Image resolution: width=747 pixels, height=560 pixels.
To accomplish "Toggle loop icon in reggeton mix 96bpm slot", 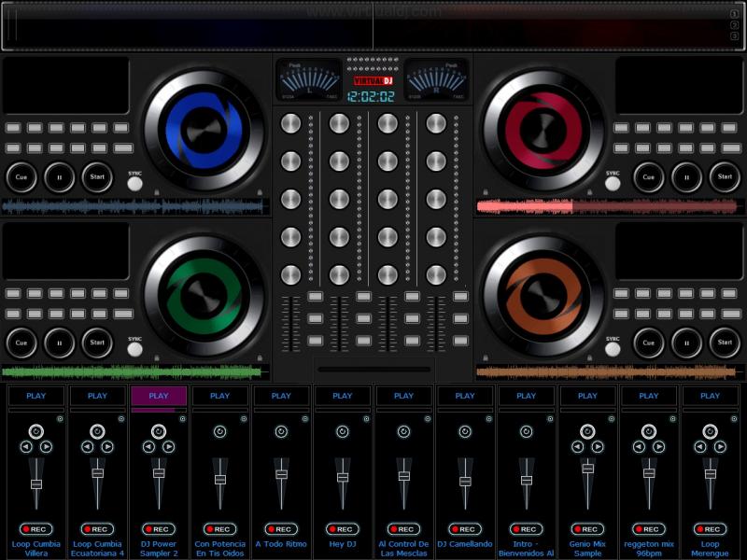I will click(x=649, y=431).
